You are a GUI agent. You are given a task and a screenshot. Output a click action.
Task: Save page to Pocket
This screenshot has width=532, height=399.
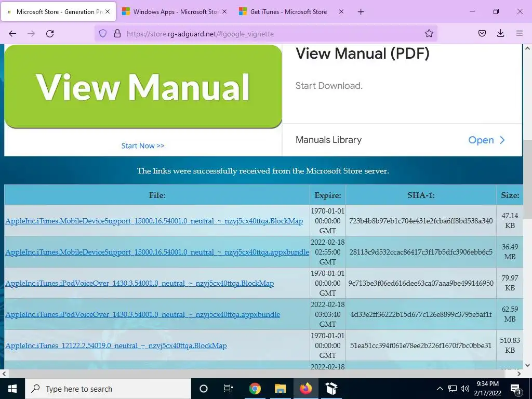point(482,34)
